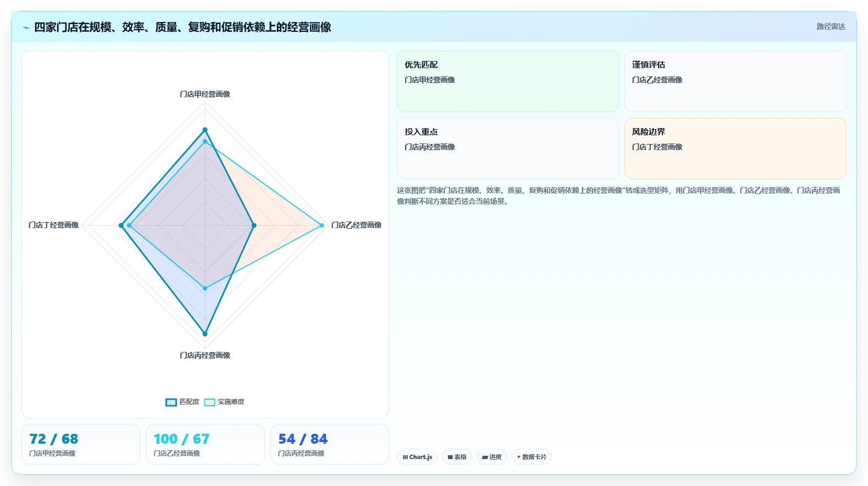The height and width of the screenshot is (486, 868).
Task: Click the dark 匹配度 point on the 门店乙 axis
Action: pos(254,225)
